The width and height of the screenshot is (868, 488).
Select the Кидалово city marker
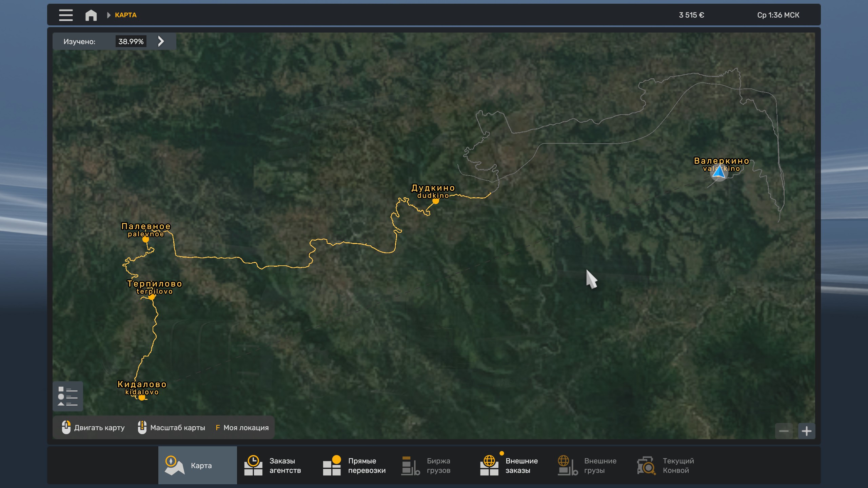click(142, 398)
